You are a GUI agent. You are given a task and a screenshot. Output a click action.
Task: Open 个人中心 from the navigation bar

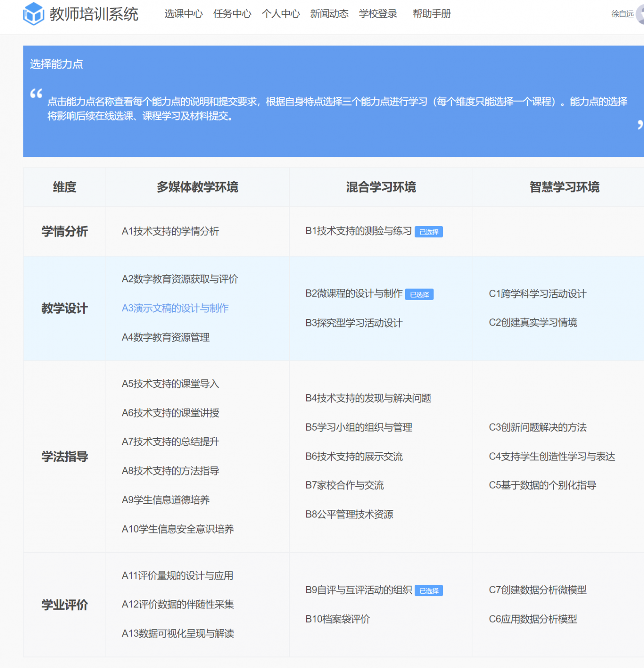point(281,14)
